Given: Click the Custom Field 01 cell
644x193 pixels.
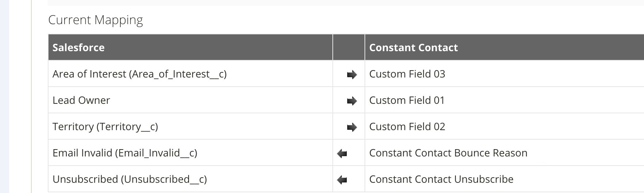Looking at the screenshot, I should (x=504, y=100).
